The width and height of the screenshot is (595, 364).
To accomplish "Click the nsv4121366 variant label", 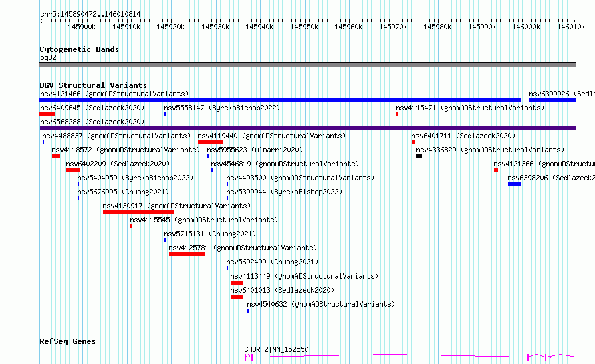I will click(x=544, y=164).
